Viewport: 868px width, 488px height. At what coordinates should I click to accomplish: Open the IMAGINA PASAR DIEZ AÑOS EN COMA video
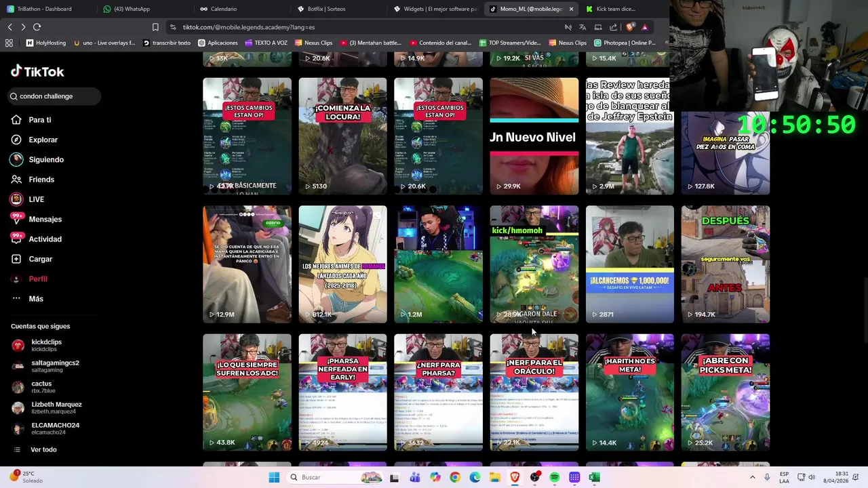pos(725,152)
